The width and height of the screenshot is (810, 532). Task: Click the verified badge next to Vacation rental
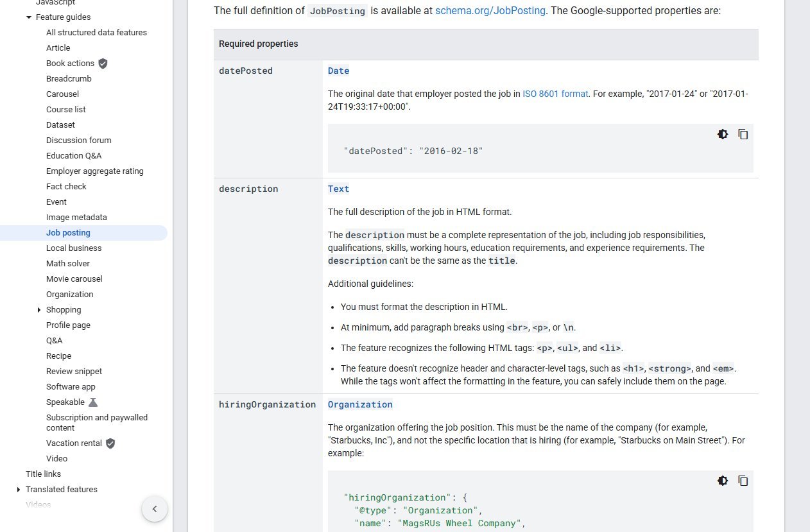click(110, 443)
